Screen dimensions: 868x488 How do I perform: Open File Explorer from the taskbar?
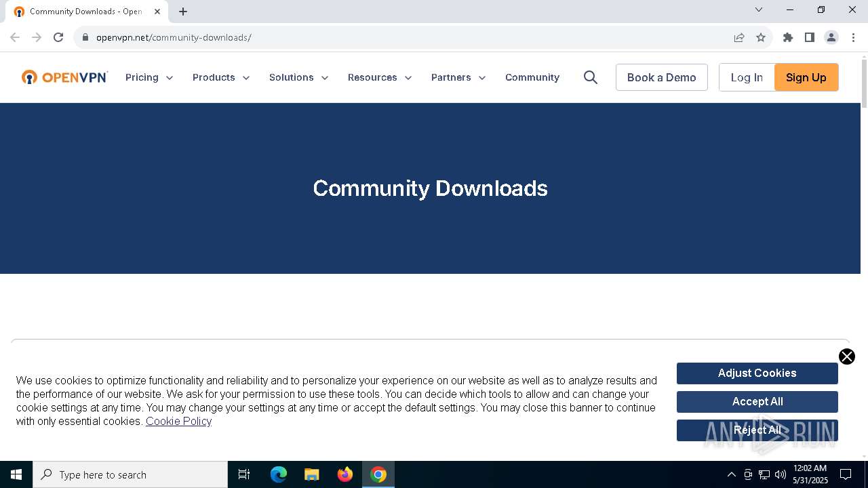point(312,474)
